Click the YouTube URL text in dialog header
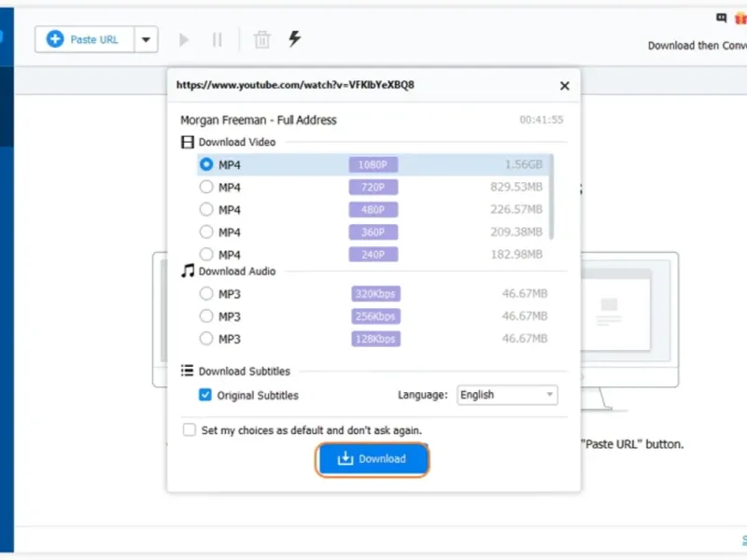Screen dimensions: 747x560 pyautogui.click(x=295, y=85)
